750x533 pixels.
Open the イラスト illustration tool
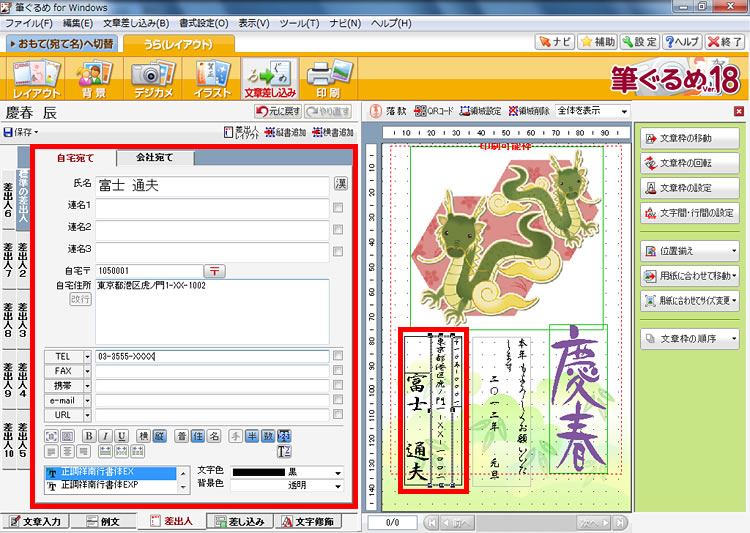click(212, 78)
